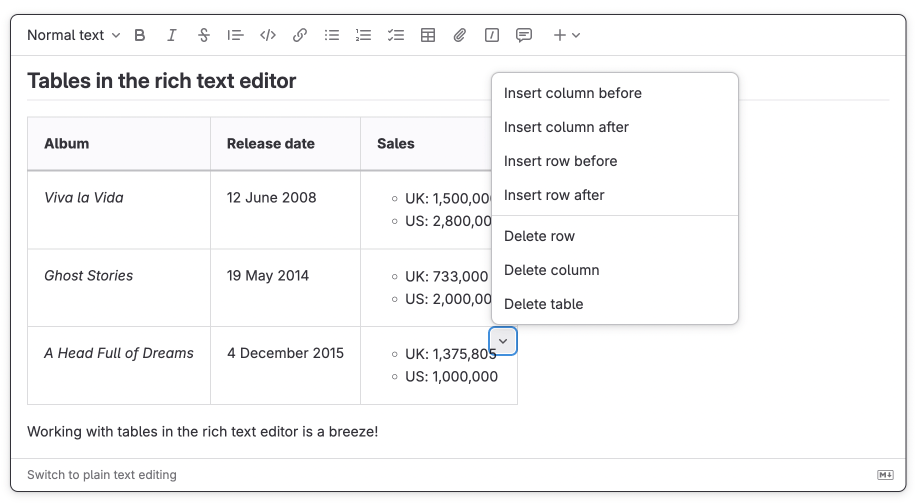Choose Insert column before

point(573,93)
